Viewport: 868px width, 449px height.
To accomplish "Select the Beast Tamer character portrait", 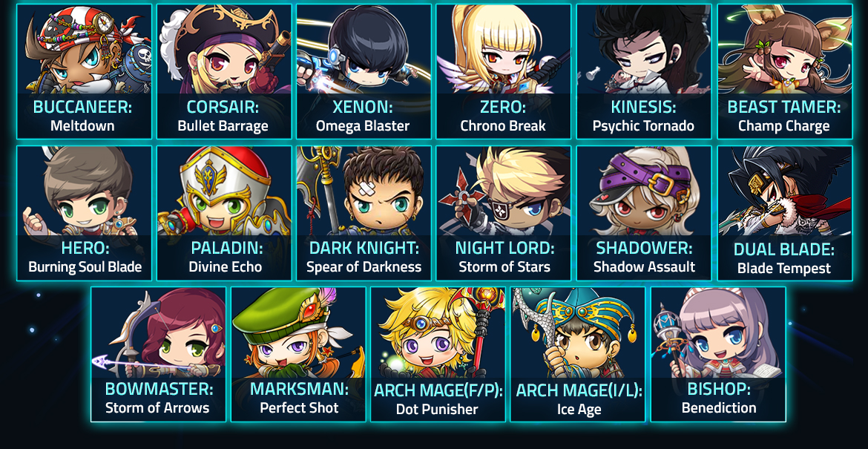I will pyautogui.click(x=785, y=49).
